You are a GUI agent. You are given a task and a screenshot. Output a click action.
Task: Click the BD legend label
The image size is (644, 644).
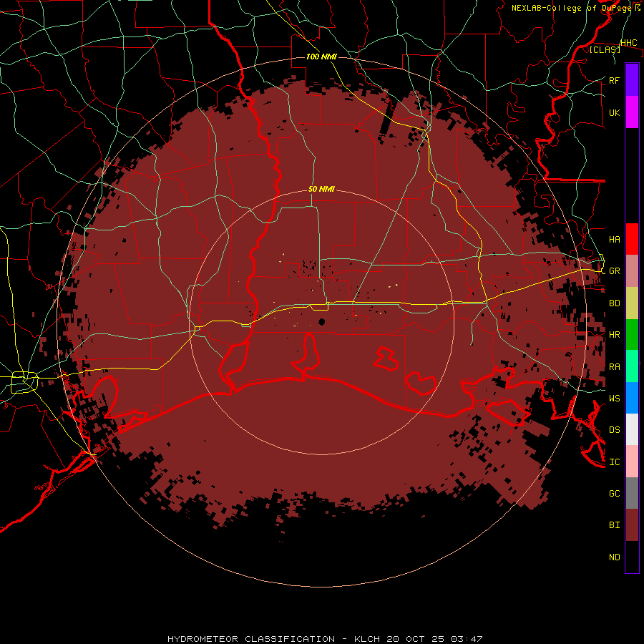click(615, 303)
